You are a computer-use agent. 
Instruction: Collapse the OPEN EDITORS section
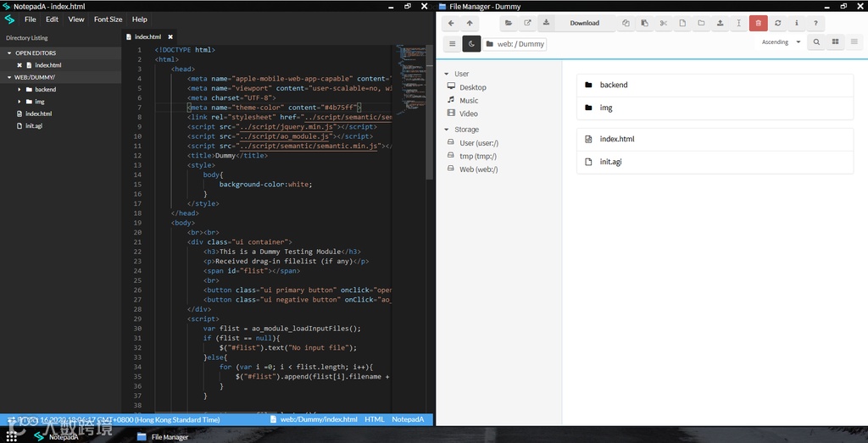pos(60,53)
